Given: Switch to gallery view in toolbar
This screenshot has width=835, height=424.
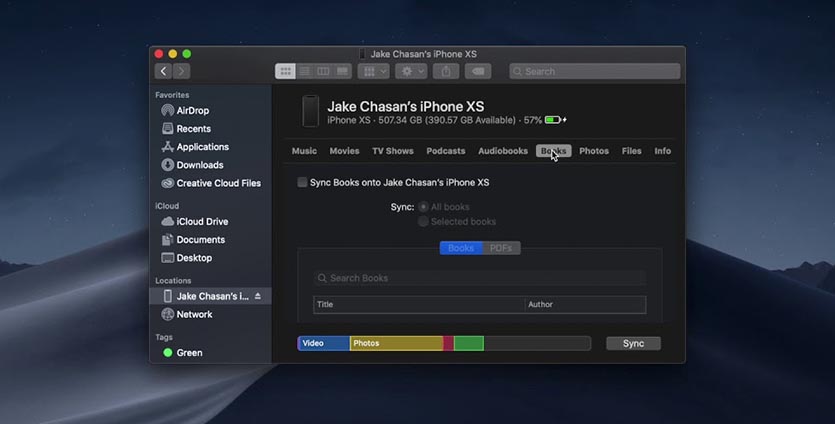Looking at the screenshot, I should (342, 71).
